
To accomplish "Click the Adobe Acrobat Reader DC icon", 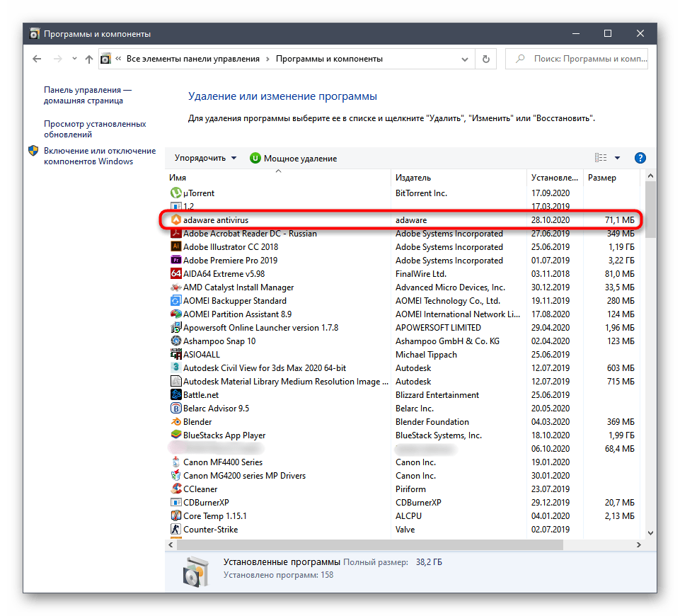I will click(175, 234).
